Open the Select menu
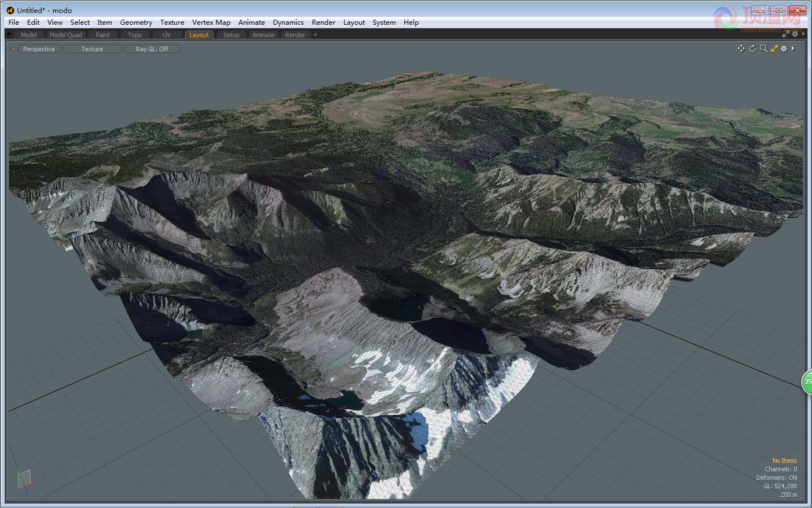Screen dimensions: 812x508 pyautogui.click(x=80, y=23)
